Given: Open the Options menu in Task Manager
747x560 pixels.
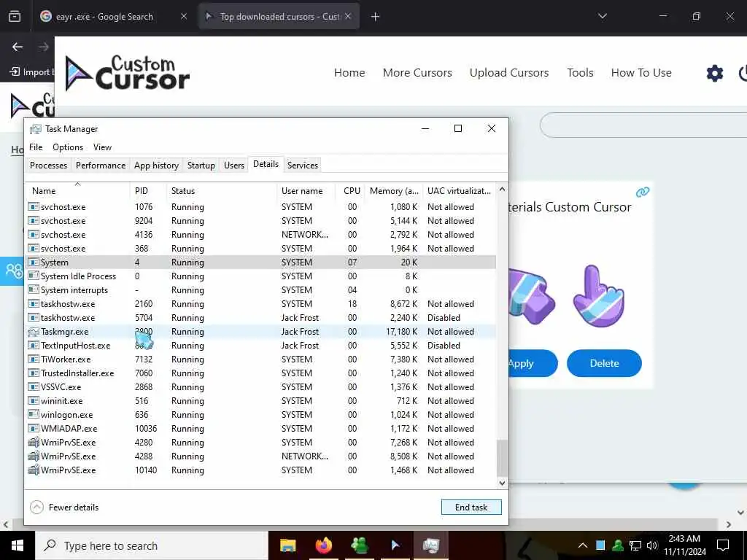Looking at the screenshot, I should (x=68, y=147).
